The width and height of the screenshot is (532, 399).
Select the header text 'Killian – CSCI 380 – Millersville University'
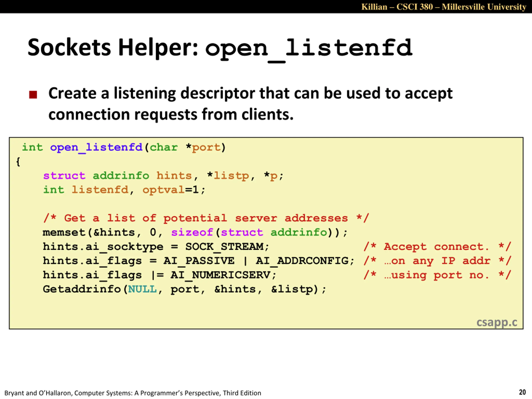pos(444,7)
